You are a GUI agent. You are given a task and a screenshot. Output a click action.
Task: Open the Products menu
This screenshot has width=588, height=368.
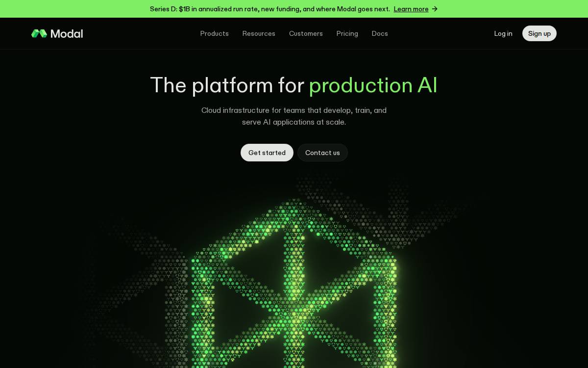point(215,33)
